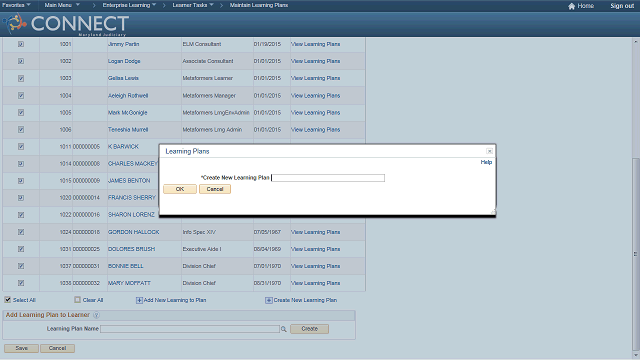
Task: Uncheck the K BARWICK row checkbox
Action: coord(21,147)
